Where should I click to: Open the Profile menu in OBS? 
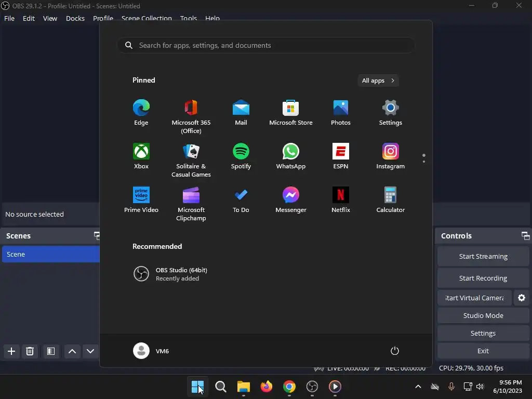[x=103, y=18]
